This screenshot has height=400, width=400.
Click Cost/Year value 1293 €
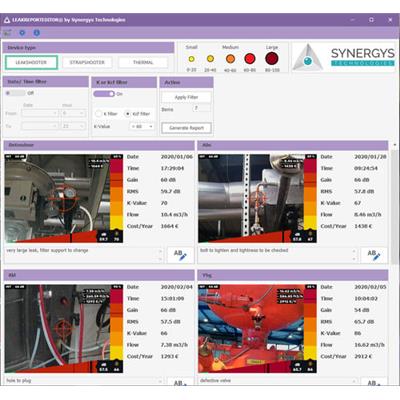[170, 357]
